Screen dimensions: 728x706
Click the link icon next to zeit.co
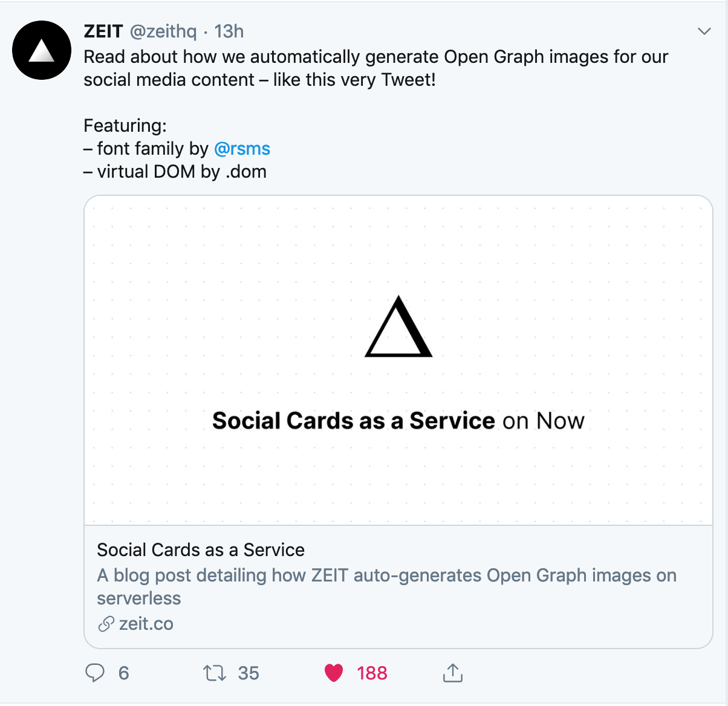pyautogui.click(x=106, y=623)
